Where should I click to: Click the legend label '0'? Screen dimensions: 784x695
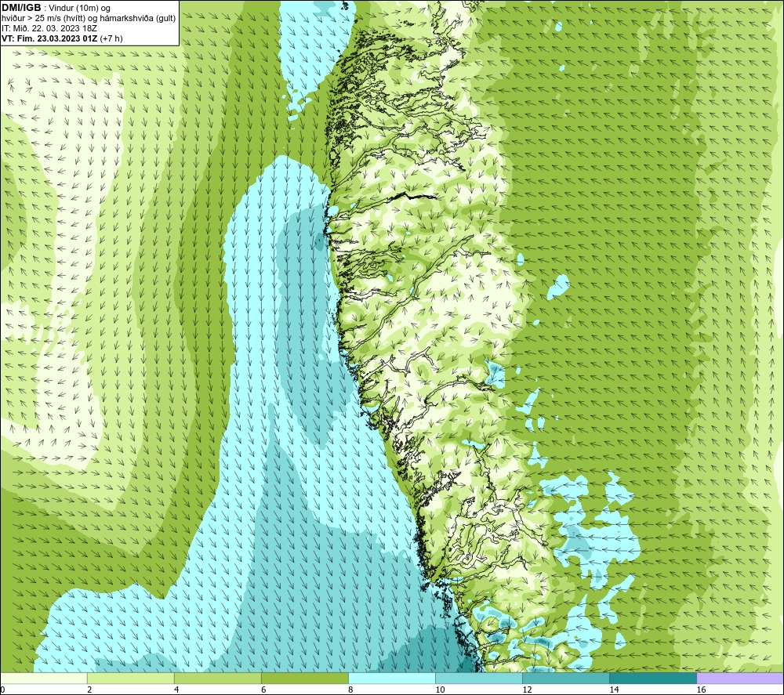[2, 690]
